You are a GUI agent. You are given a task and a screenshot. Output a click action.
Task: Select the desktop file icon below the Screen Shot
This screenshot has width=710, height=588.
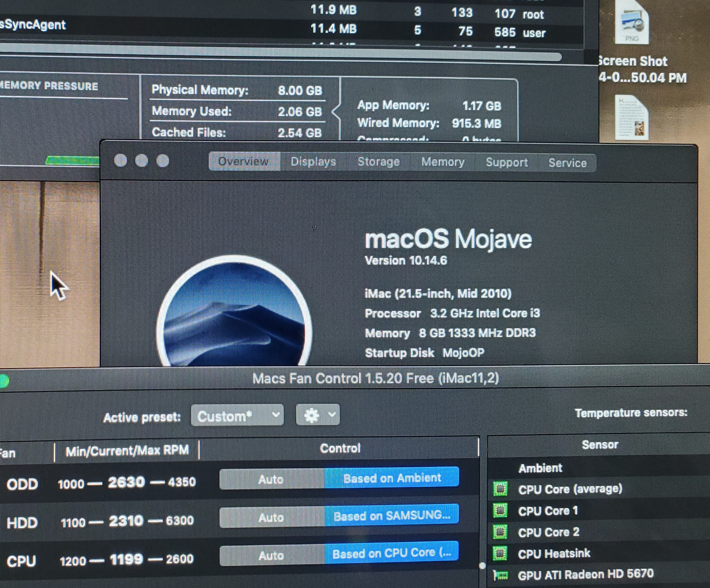coord(632,118)
